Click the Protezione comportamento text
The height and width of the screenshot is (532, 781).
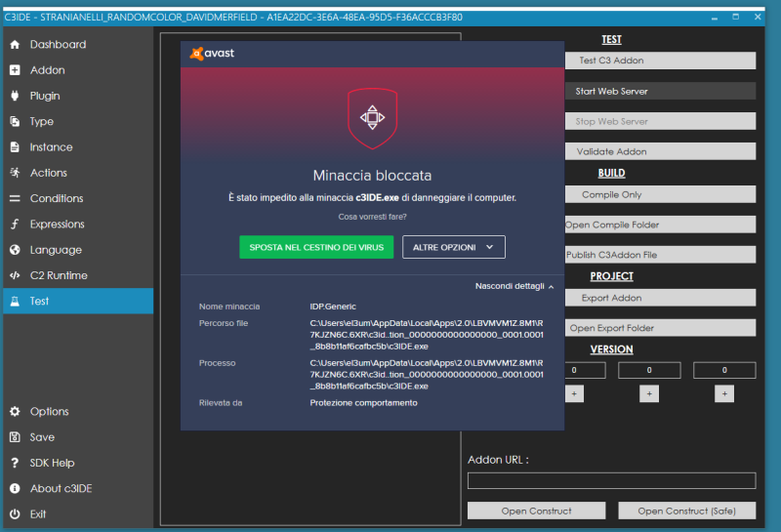(x=363, y=402)
